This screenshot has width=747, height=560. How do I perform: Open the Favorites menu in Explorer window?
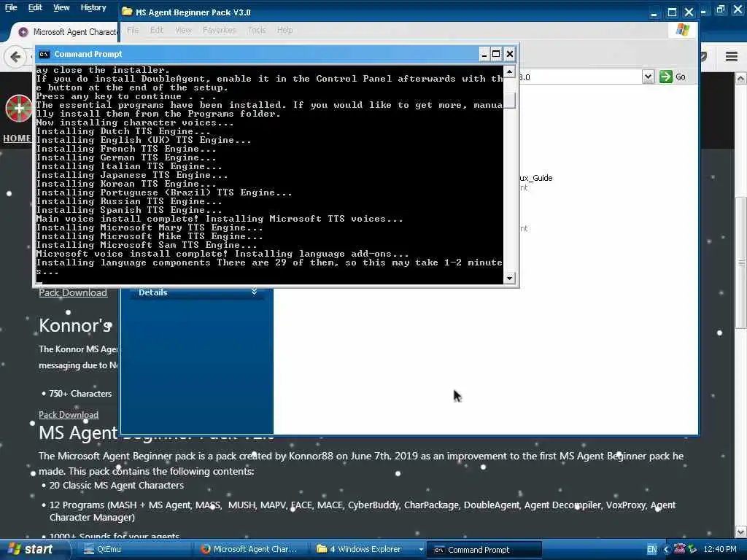[219, 30]
